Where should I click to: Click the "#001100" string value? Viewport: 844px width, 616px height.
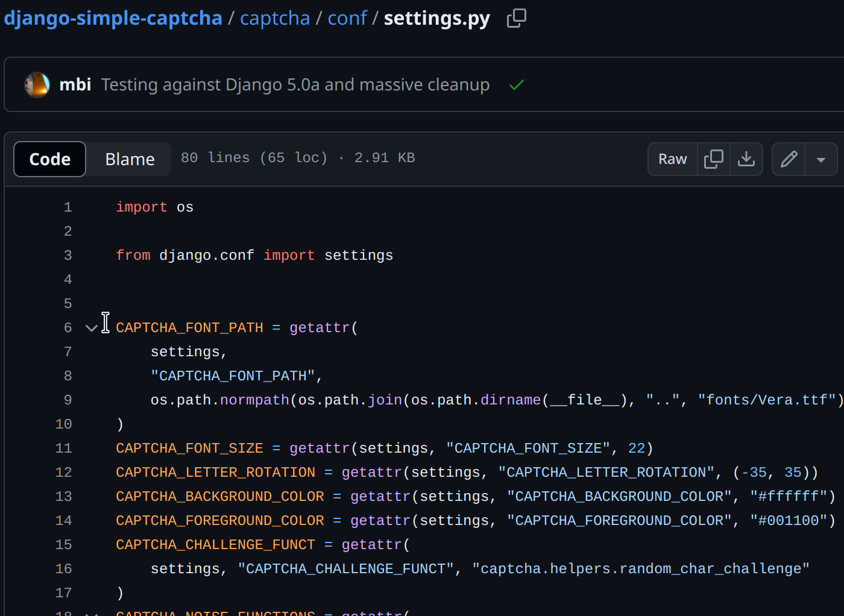tap(789, 521)
